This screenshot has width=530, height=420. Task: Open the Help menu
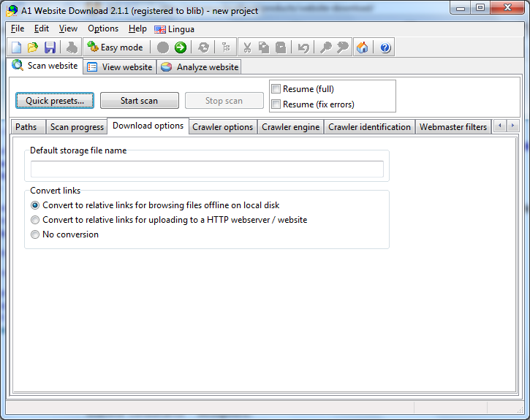tap(137, 28)
